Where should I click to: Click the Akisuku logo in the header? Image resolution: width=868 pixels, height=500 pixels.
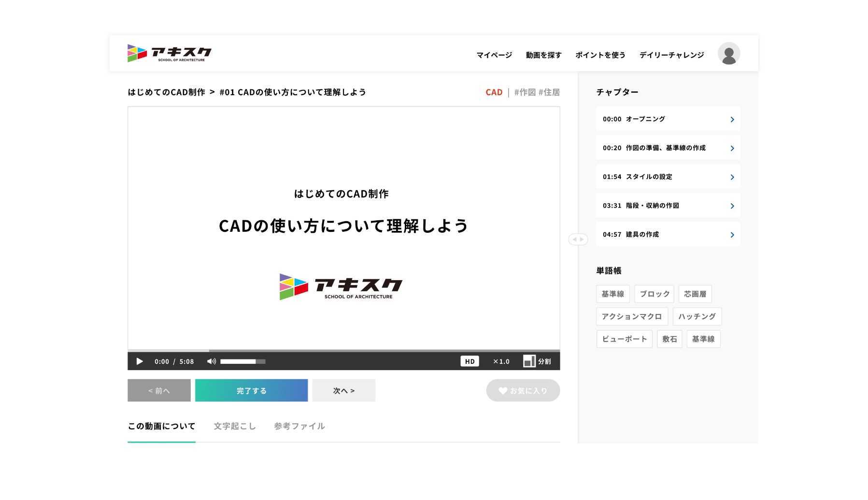pyautogui.click(x=170, y=53)
